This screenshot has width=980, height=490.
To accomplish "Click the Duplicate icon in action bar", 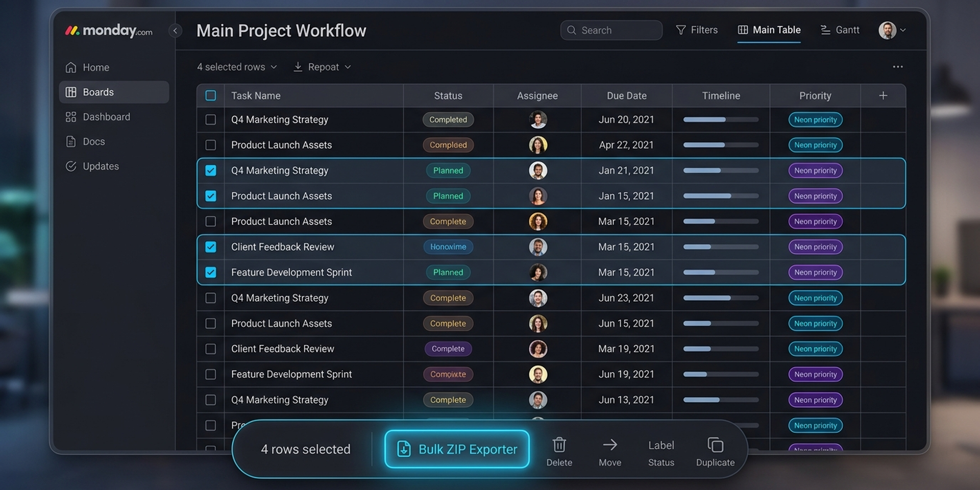I will point(715,445).
